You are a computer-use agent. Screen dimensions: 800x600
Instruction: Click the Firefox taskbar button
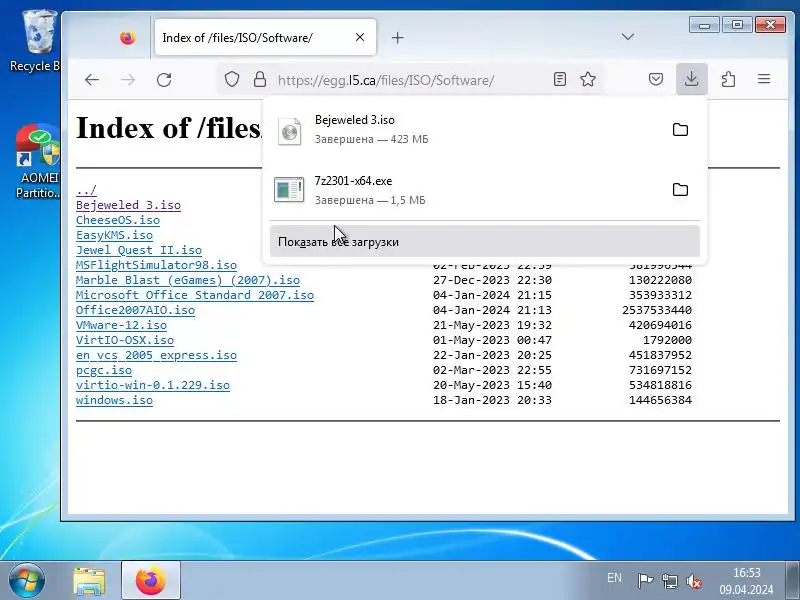click(x=151, y=581)
